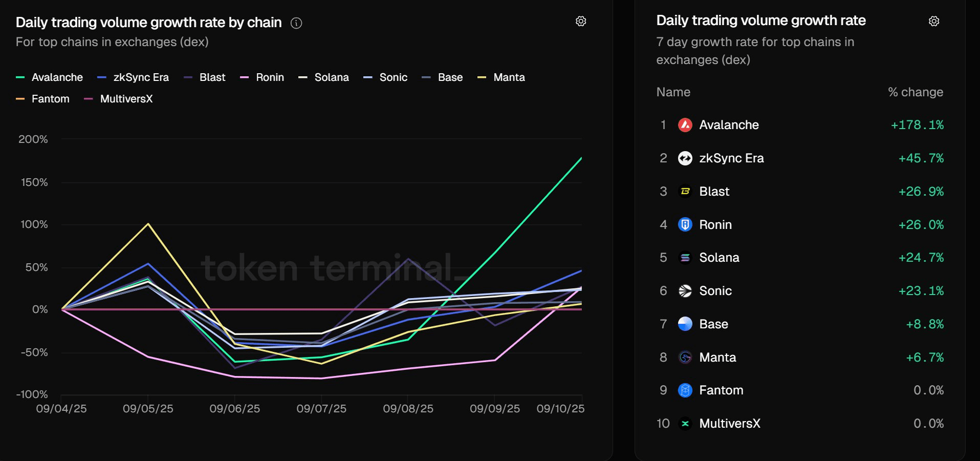Viewport: 980px width, 461px height.
Task: Click the +26.0% value for Ronin
Action: (x=921, y=224)
